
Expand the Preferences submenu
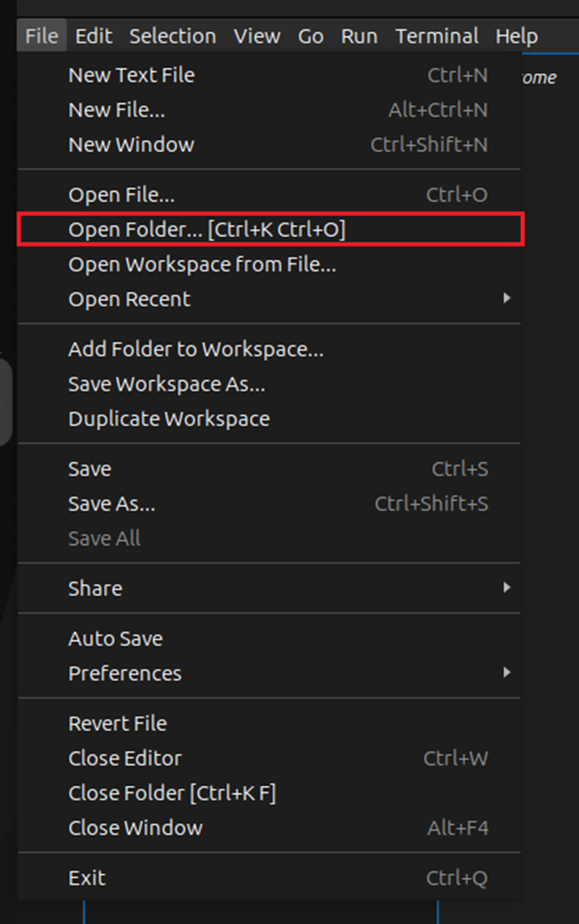[x=125, y=674]
